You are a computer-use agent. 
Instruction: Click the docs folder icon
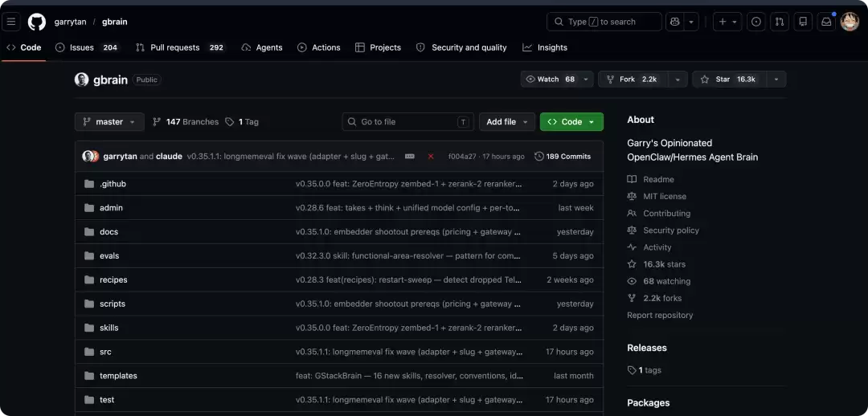[89, 232]
